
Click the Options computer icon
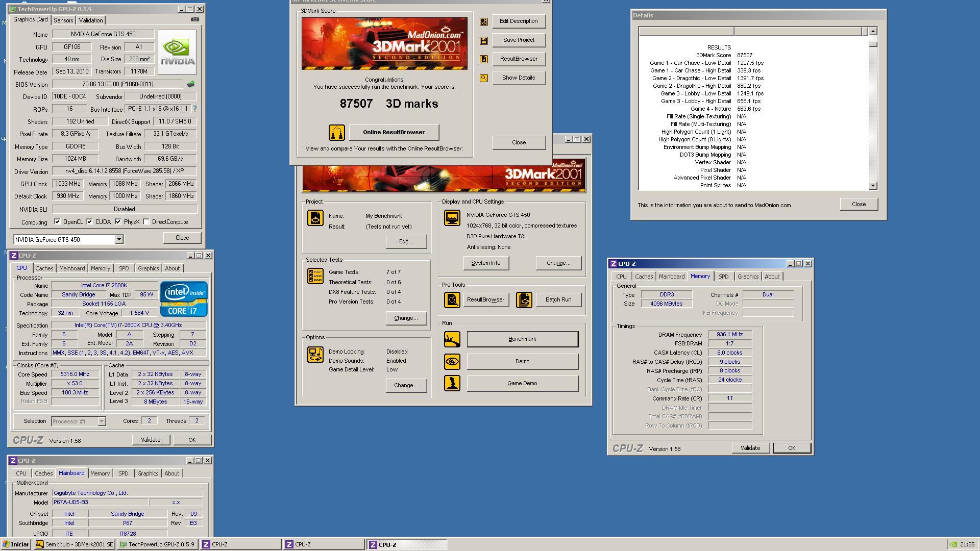click(315, 355)
